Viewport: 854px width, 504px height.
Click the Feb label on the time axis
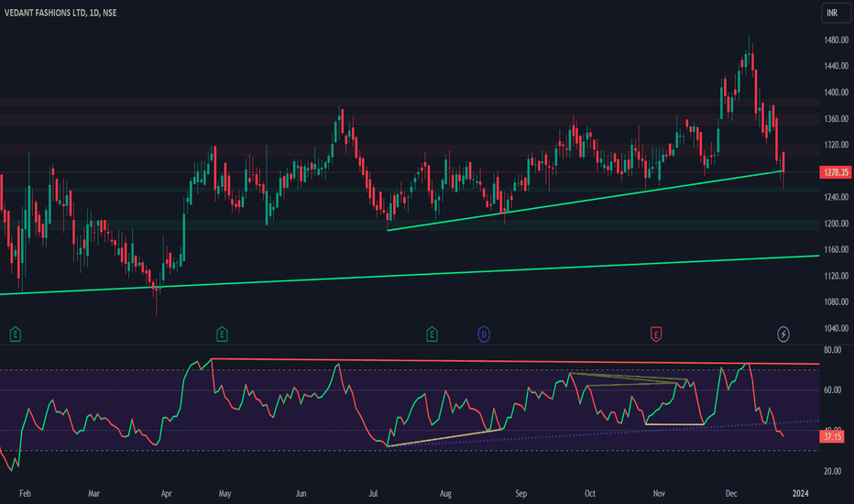(25, 494)
